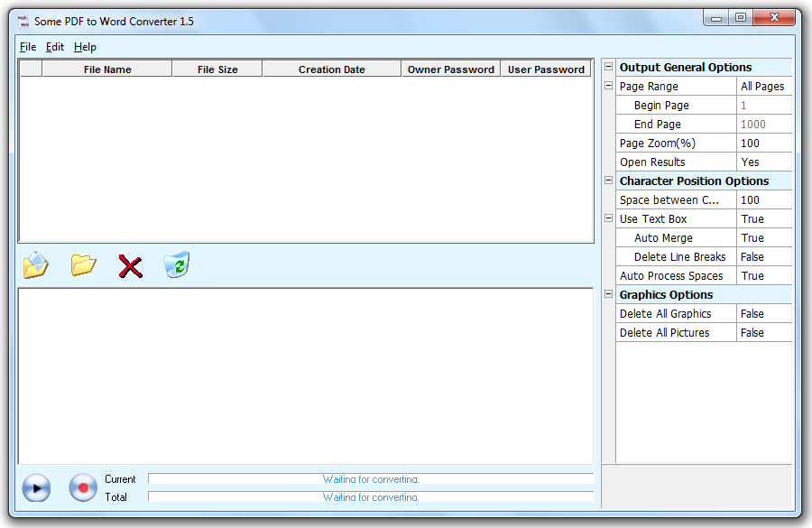Click the red X remove file icon
Screen dimensions: 812x528
click(x=130, y=266)
